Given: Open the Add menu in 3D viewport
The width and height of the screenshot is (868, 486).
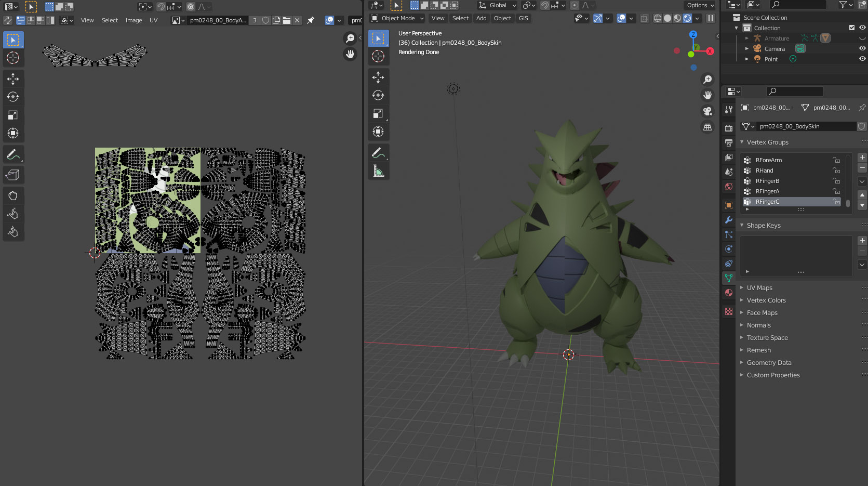Looking at the screenshot, I should [x=482, y=18].
